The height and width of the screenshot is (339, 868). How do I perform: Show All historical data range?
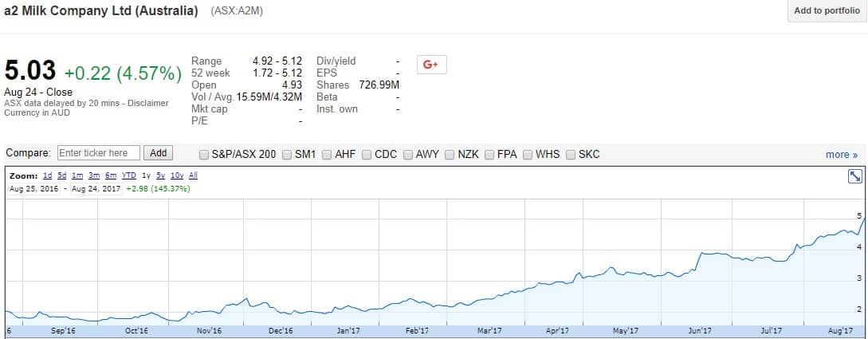(x=193, y=175)
